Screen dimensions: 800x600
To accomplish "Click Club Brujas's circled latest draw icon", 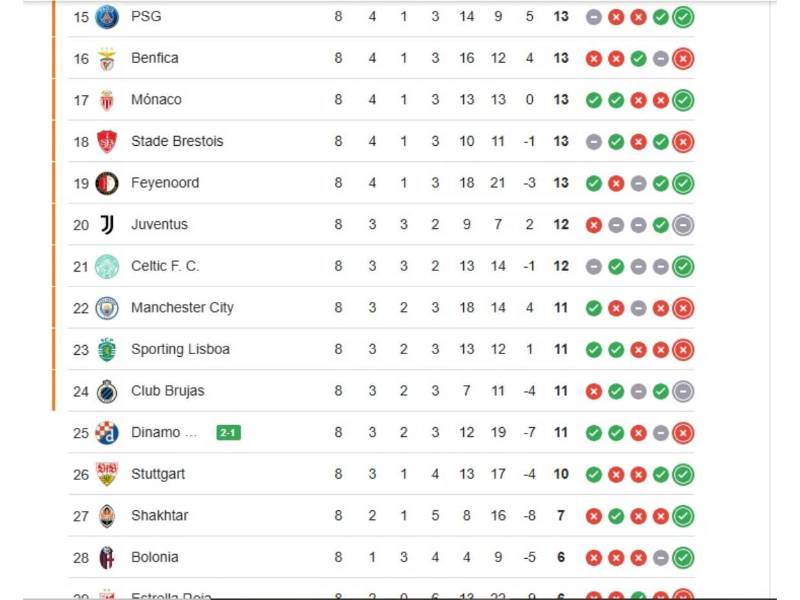I will click(x=683, y=391).
